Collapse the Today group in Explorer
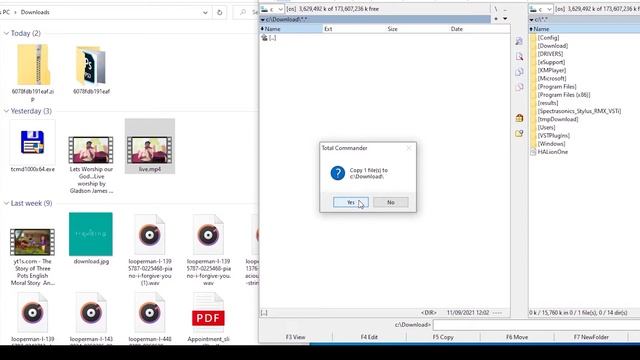 [x=6, y=33]
